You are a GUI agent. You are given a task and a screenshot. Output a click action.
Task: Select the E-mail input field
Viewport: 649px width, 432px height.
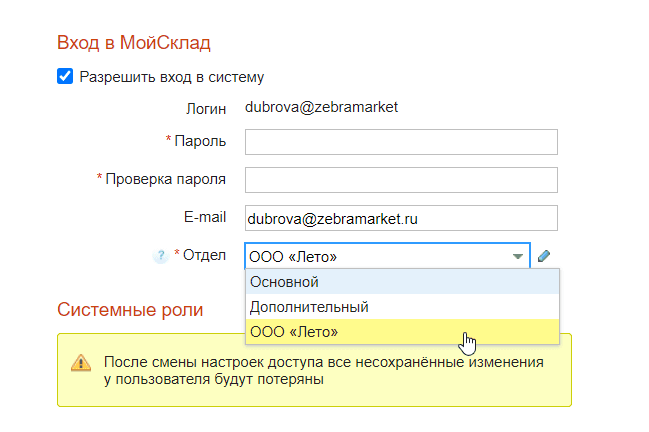click(x=400, y=218)
